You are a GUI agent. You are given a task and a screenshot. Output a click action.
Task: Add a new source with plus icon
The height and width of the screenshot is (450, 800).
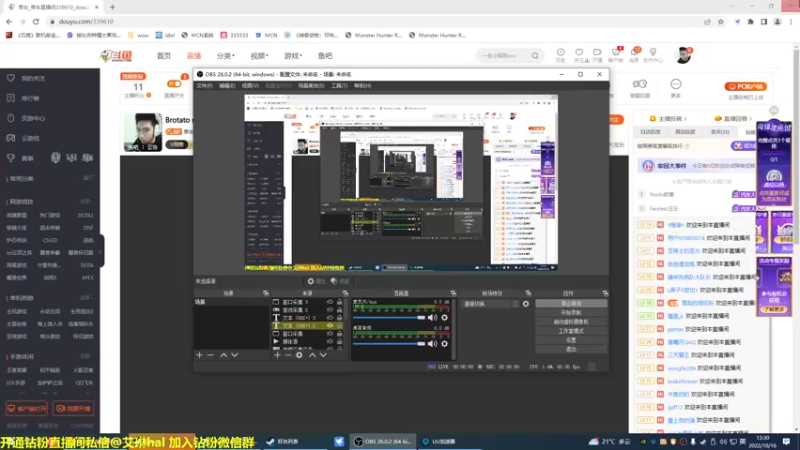coord(277,355)
